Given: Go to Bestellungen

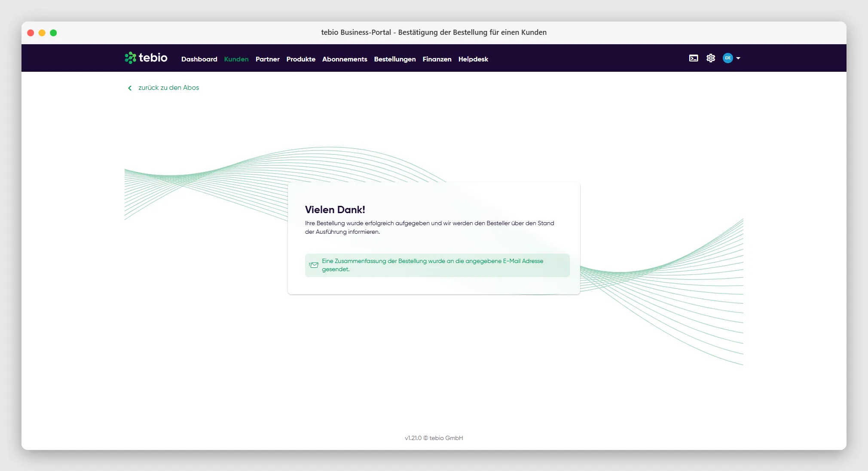Looking at the screenshot, I should click(x=395, y=59).
